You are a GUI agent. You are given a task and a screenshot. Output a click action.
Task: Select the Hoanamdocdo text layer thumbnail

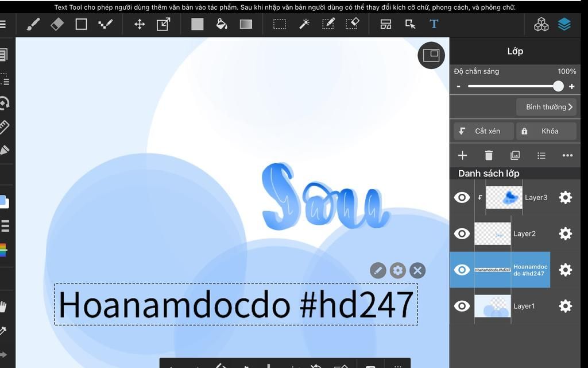click(x=493, y=270)
